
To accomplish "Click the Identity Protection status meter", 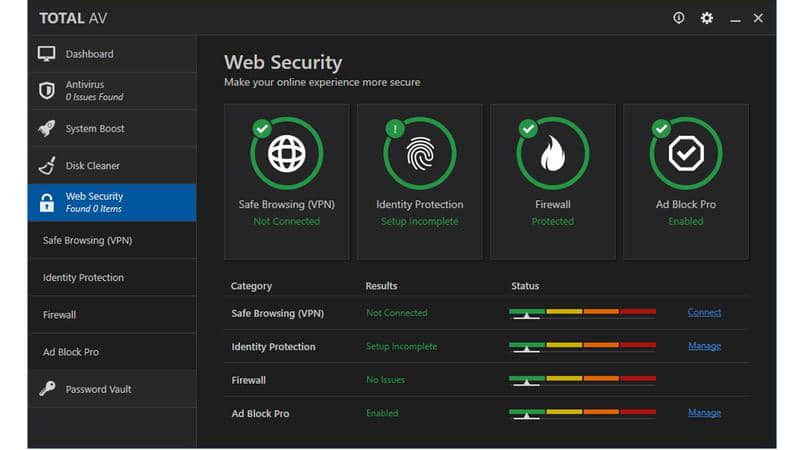I will click(582, 347).
